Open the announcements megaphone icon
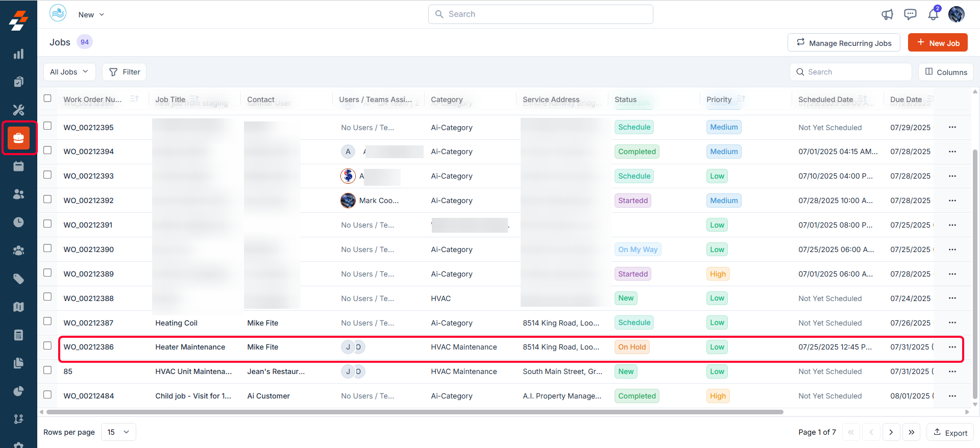 click(x=887, y=14)
